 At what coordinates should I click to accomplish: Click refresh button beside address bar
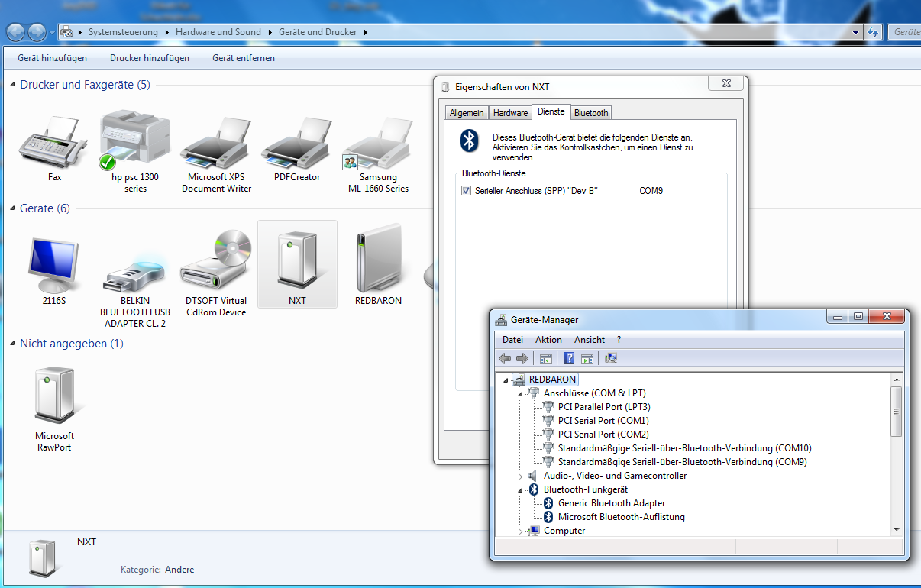874,32
